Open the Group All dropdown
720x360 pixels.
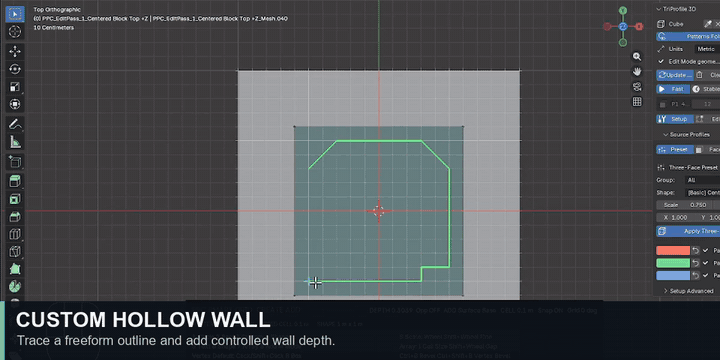(702, 180)
